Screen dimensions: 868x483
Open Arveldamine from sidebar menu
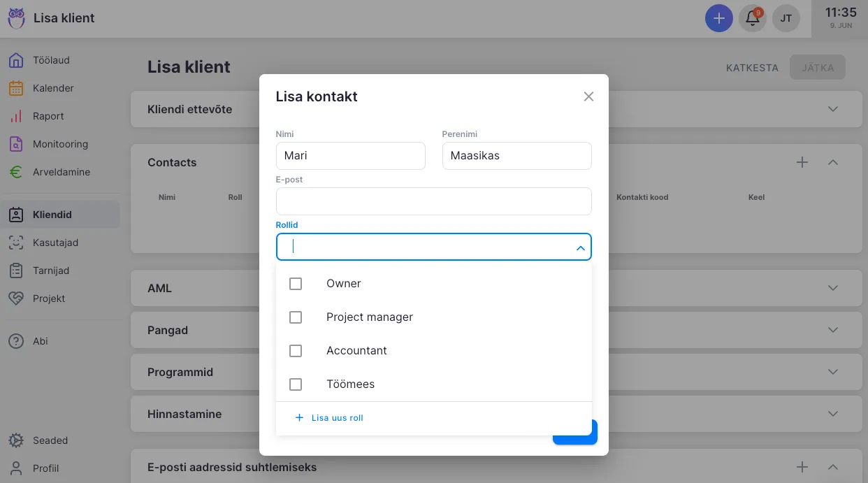[x=61, y=172]
